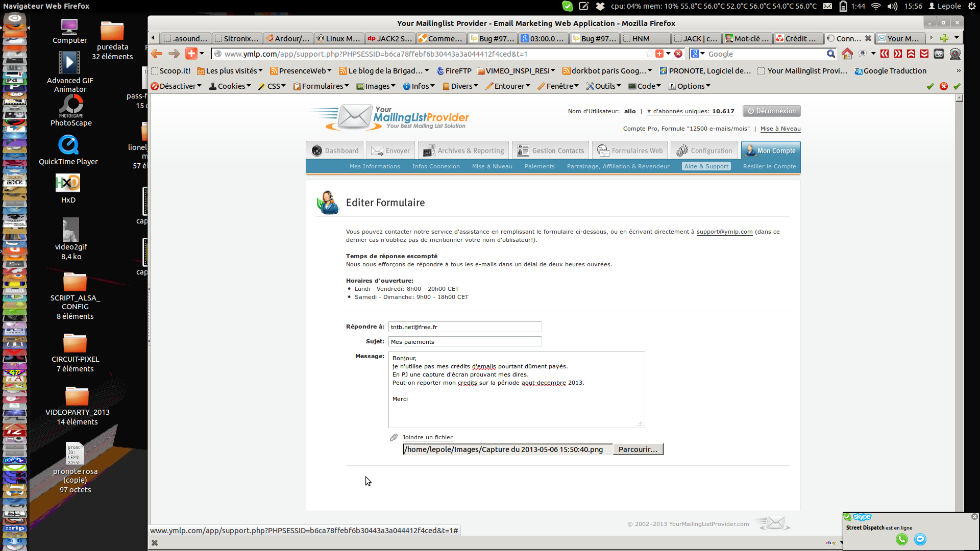Screen dimensions: 980x551
Task: Click the screenshot camera toolbar icon
Action: pos(939,54)
